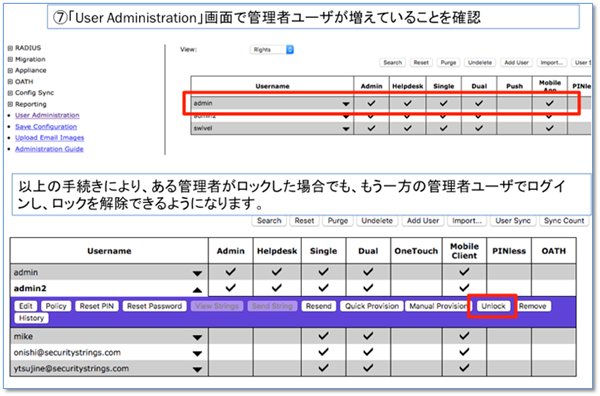Expand the Migration tree node
Image resolution: width=600 pixels, height=396 pixels.
click(10, 59)
